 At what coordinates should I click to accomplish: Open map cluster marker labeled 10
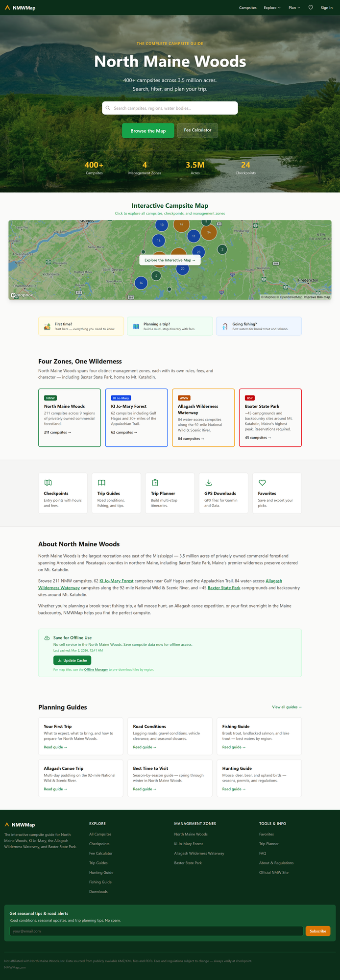162,225
